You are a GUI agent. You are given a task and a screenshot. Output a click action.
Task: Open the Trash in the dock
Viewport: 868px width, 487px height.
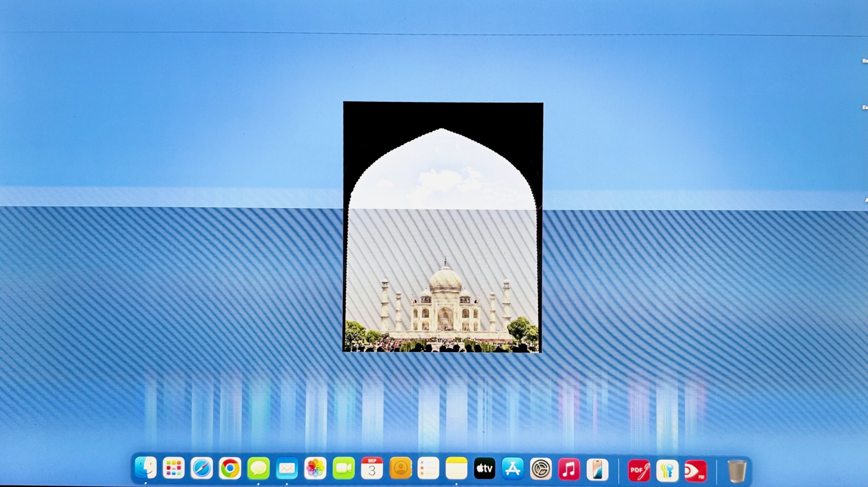tap(736, 471)
